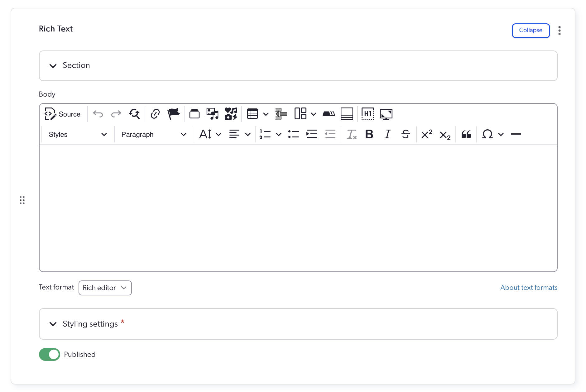Click the Redo arrow icon
586x392 pixels.
(x=116, y=114)
